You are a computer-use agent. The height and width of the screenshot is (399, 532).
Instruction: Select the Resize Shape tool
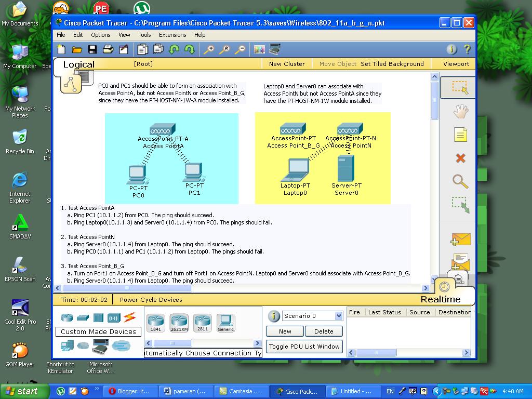(x=460, y=205)
